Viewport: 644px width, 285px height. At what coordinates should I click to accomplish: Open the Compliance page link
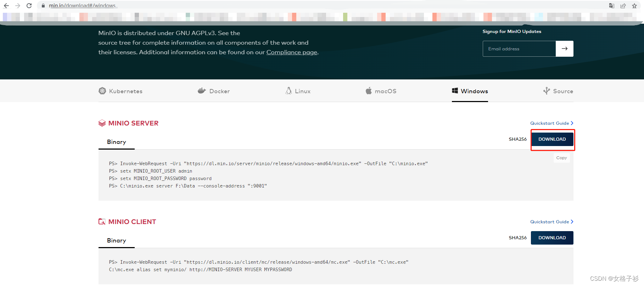[292, 52]
